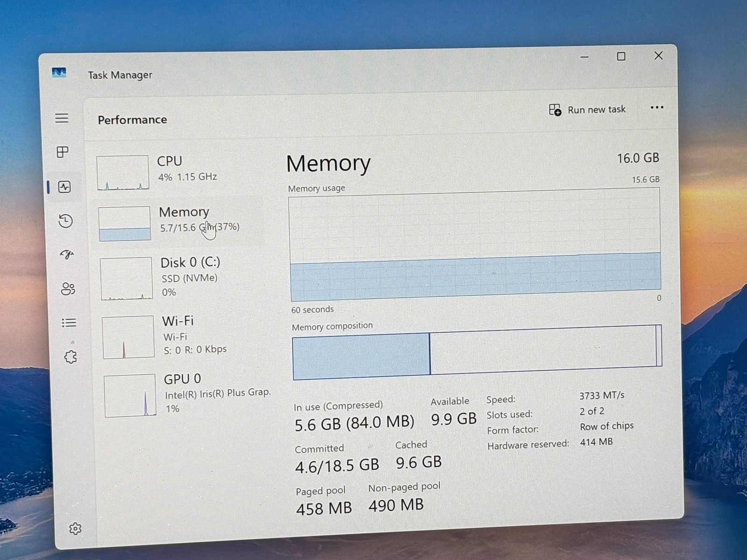Screen dimensions: 747x560
Task: Click the Memory usage graph label
Action: click(317, 188)
